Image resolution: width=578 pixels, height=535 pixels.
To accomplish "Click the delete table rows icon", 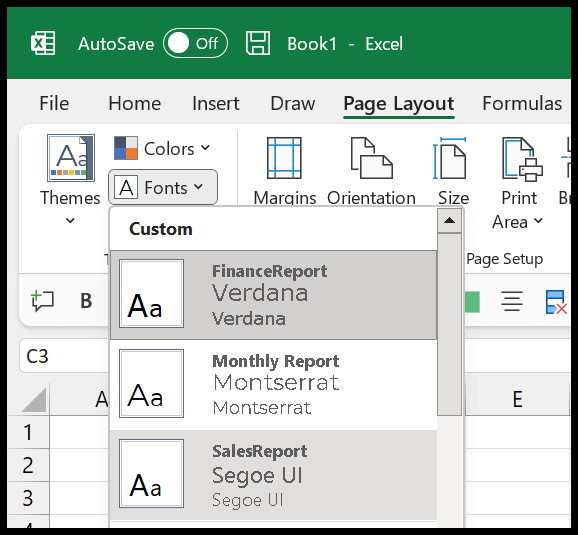I will (x=556, y=302).
